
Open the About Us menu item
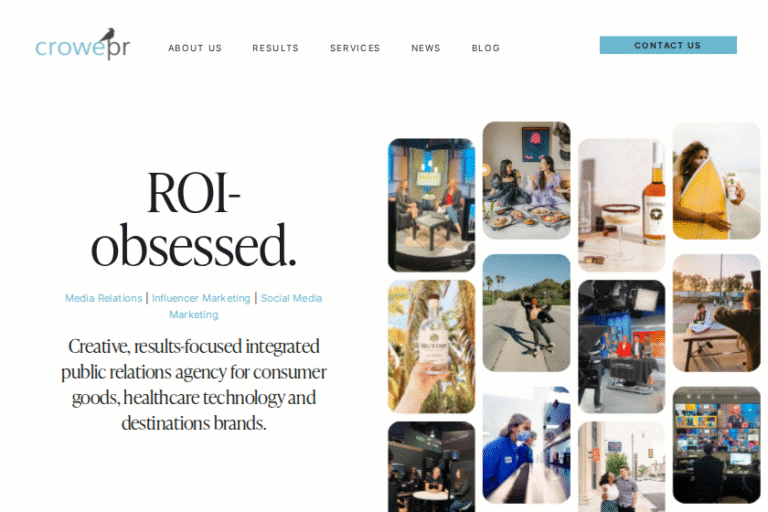195,48
